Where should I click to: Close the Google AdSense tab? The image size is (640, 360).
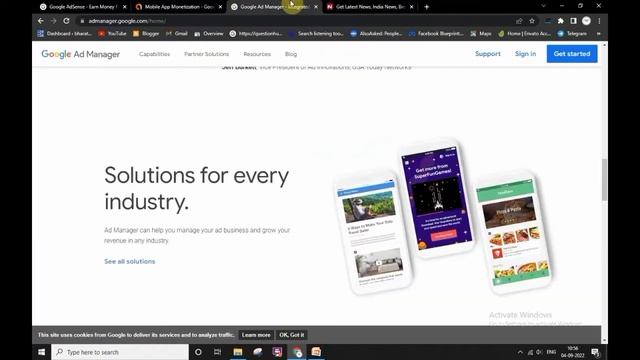[x=124, y=7]
